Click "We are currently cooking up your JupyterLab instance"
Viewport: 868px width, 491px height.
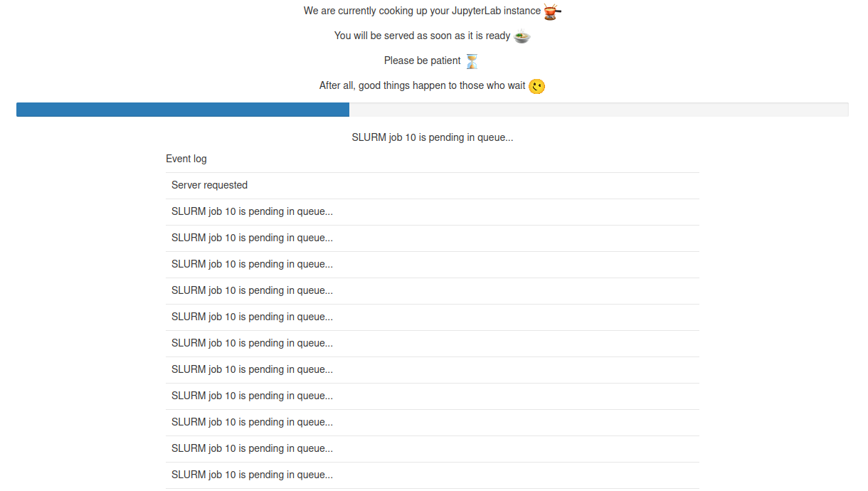point(422,11)
